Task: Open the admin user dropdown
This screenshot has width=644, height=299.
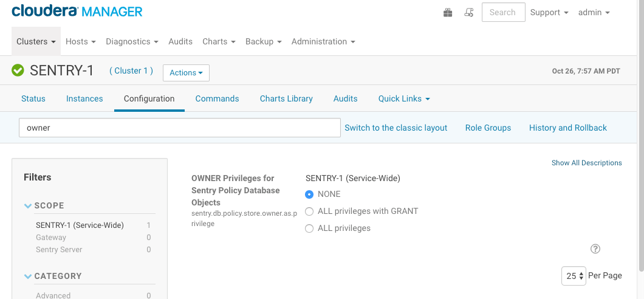Action: 594,12
